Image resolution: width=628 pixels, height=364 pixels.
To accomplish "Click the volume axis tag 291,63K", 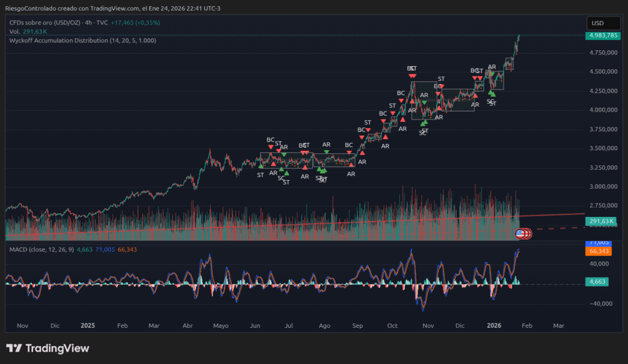I will (x=602, y=221).
